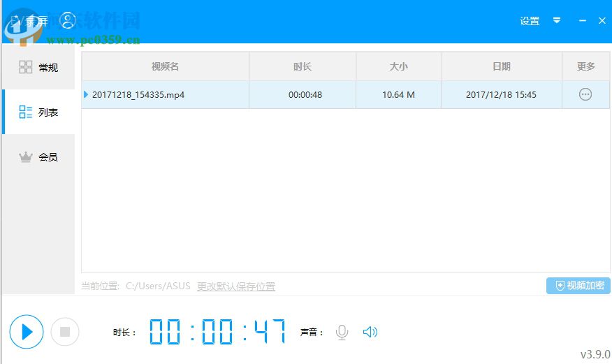Open more options for 20171218_154335.mp4
The height and width of the screenshot is (364, 612).
click(585, 94)
